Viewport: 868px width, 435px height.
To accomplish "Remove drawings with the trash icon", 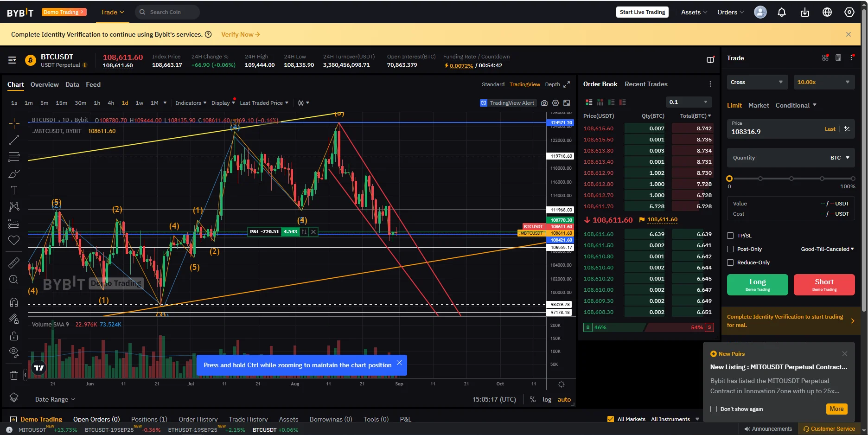I will coord(14,375).
